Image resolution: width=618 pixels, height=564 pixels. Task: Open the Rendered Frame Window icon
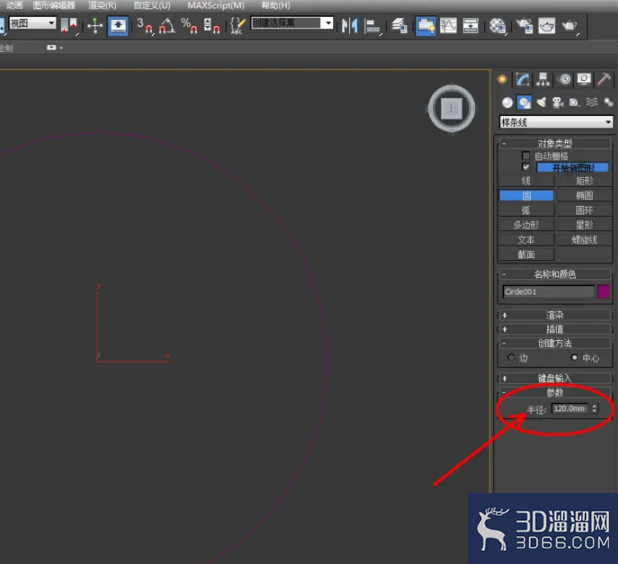[x=547, y=26]
